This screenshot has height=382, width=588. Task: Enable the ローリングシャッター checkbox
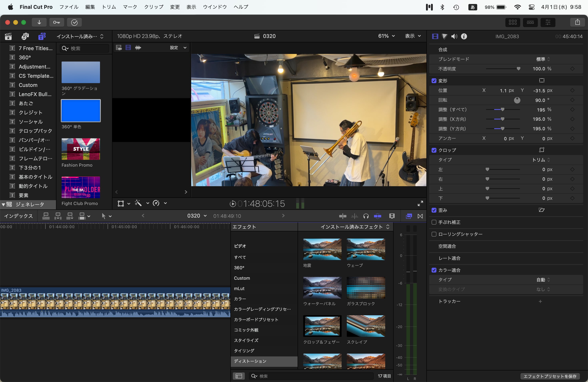(x=434, y=234)
